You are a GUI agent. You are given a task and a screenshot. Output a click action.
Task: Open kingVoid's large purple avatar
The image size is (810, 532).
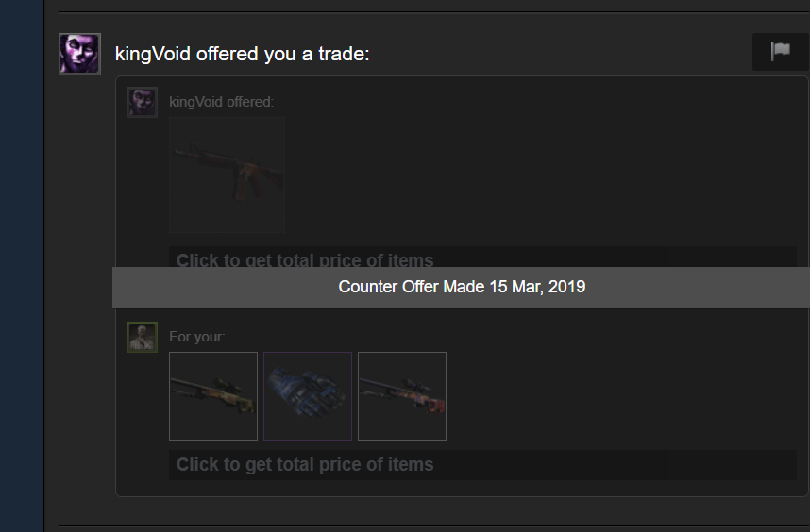coord(79,54)
